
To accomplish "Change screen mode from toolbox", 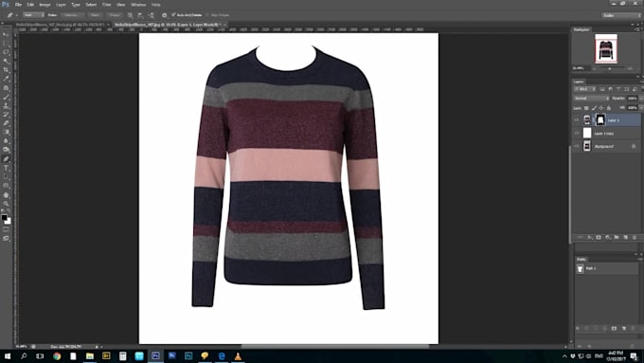I will [x=6, y=238].
